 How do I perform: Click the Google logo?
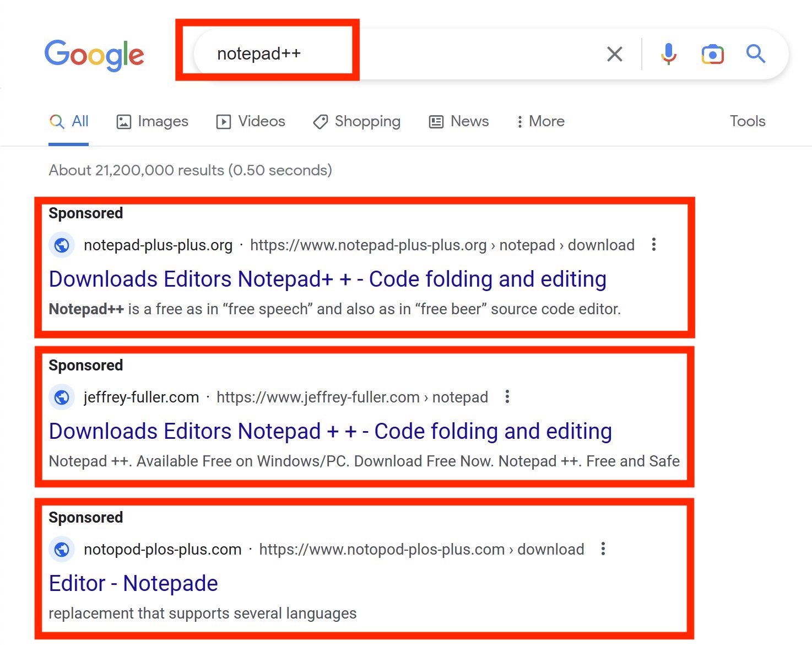tap(94, 55)
